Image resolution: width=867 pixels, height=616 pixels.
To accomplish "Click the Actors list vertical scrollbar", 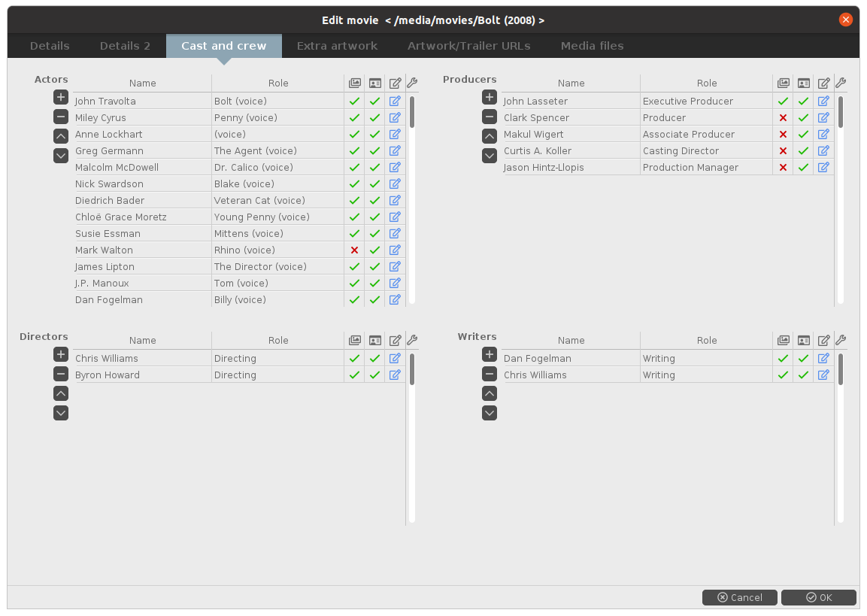I will [412, 111].
